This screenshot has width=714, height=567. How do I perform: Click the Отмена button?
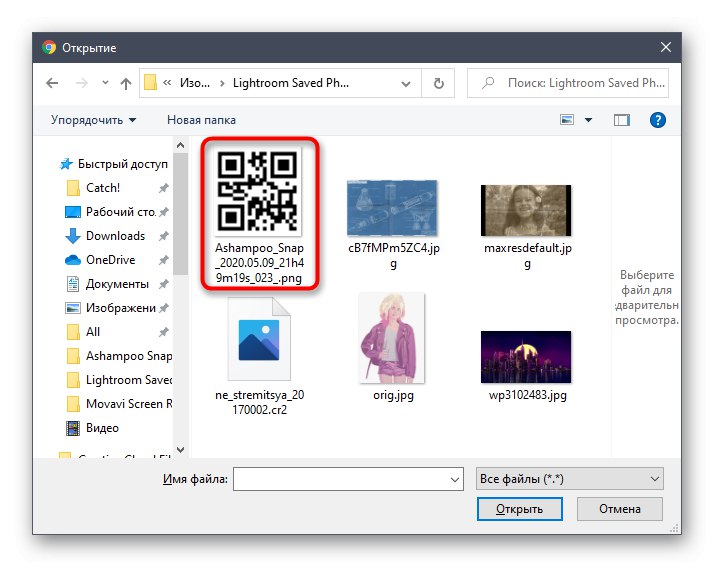[620, 509]
